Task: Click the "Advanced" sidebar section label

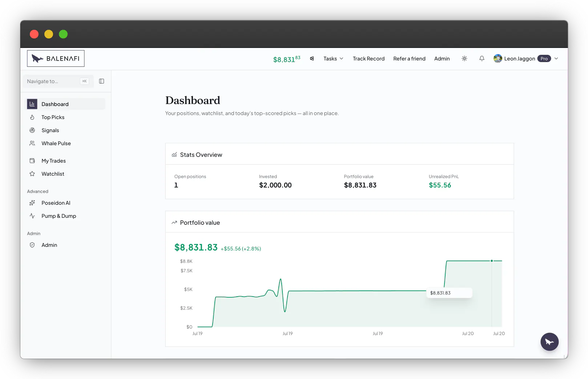Action: coord(37,191)
